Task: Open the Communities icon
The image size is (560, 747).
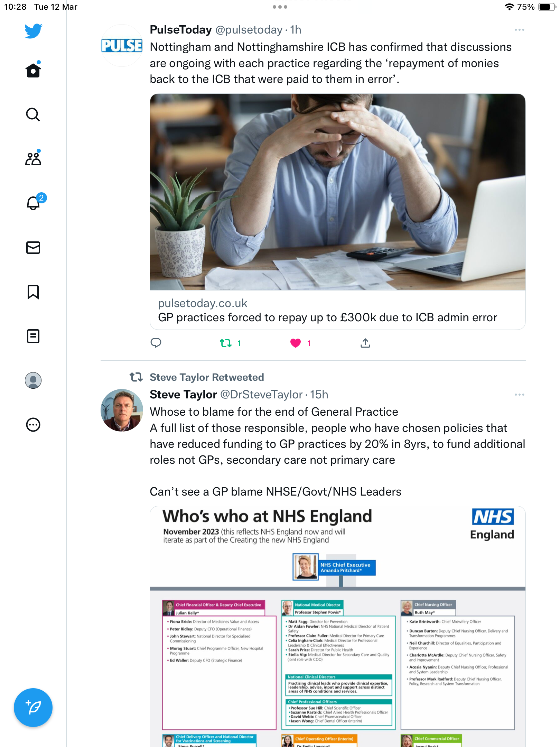Action: click(x=33, y=158)
